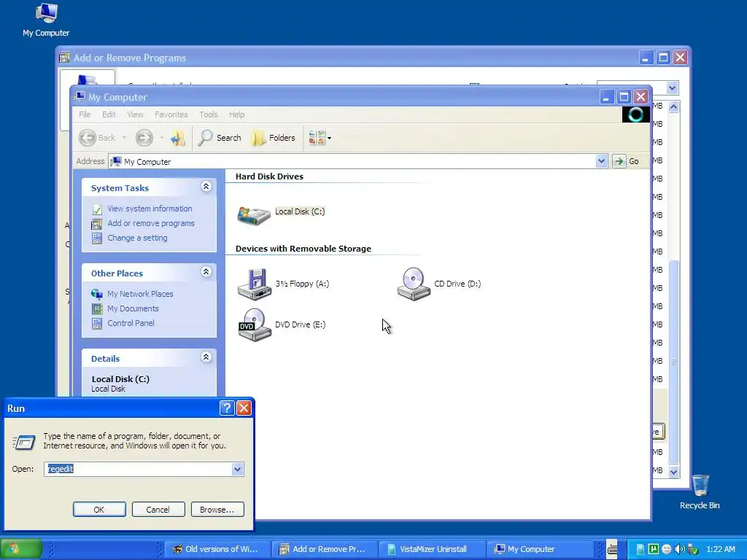The height and width of the screenshot is (560, 747).
Task: Switch to Old versions of Wi... taskbar item
Action: [217, 550]
